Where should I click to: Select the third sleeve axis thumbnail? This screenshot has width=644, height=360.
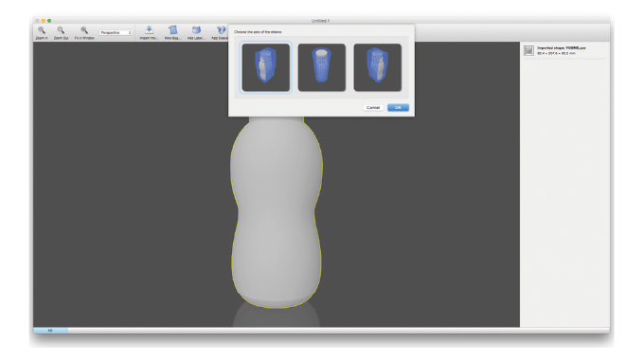pyautogui.click(x=378, y=67)
